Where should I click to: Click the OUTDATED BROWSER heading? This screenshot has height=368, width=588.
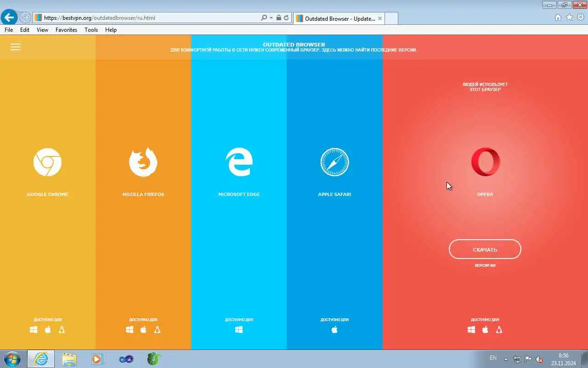[294, 45]
